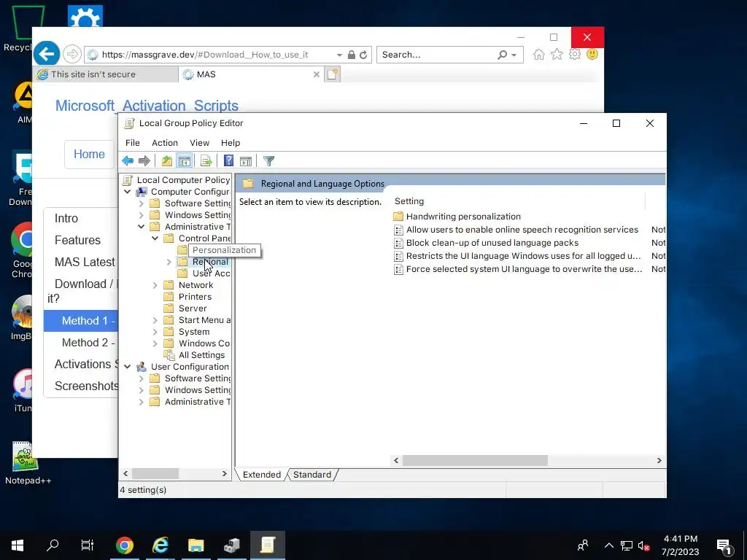The image size is (747, 560).
Task: Open File Explorer from the taskbar
Action: click(x=196, y=545)
